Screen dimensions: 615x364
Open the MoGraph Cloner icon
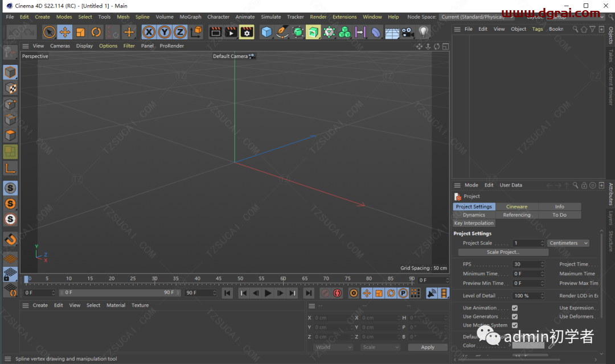click(345, 32)
